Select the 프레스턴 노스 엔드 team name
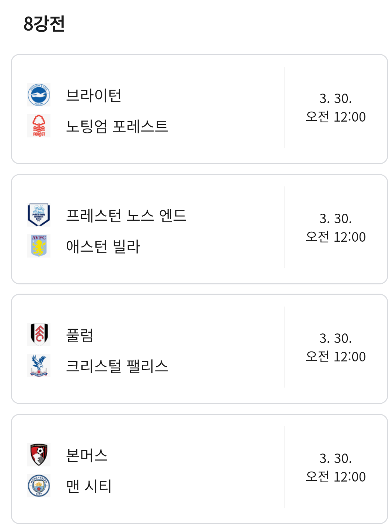392x532 pixels. click(x=126, y=216)
